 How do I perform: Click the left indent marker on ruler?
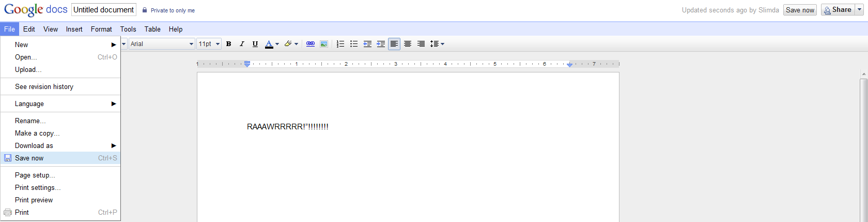point(247,64)
